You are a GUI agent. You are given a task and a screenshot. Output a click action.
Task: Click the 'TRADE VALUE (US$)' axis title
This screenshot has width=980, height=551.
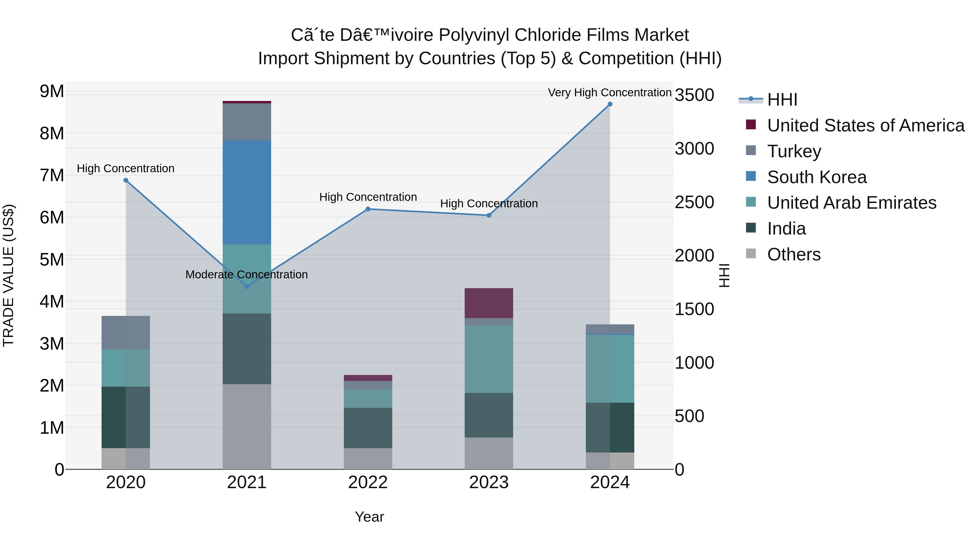(x=8, y=276)
